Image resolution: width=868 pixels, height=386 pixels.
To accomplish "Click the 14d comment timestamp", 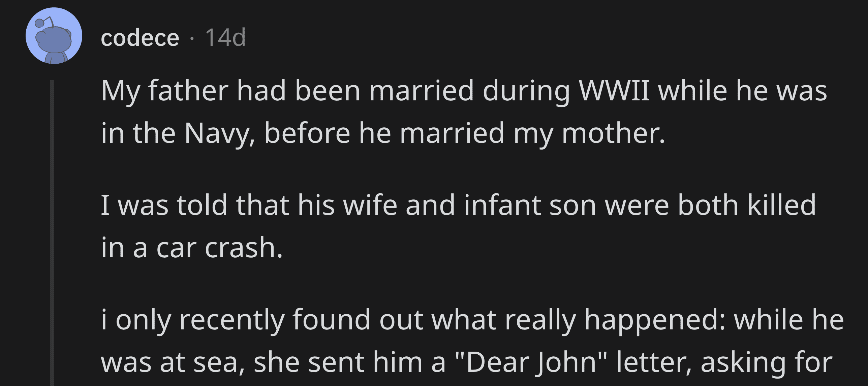I will (x=225, y=37).
